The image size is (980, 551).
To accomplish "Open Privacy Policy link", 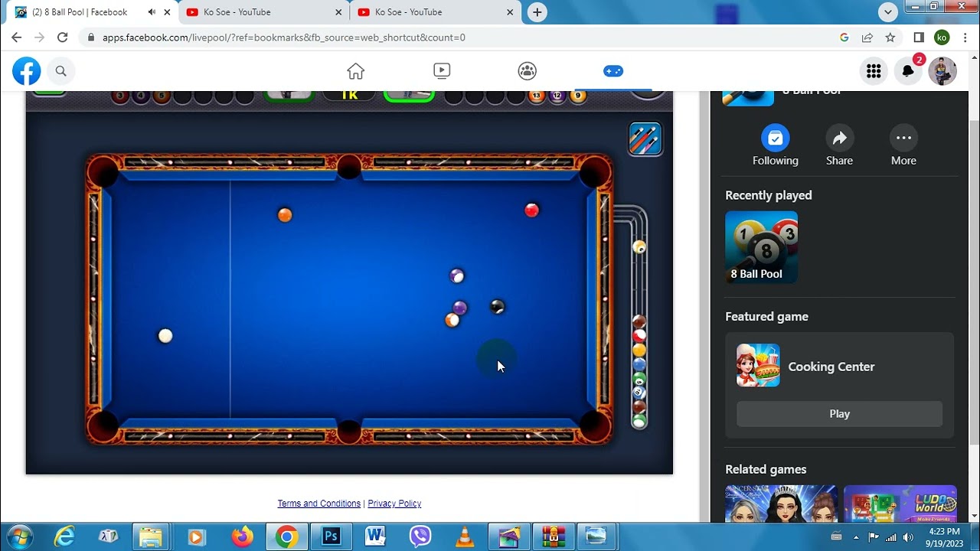I will coord(394,504).
